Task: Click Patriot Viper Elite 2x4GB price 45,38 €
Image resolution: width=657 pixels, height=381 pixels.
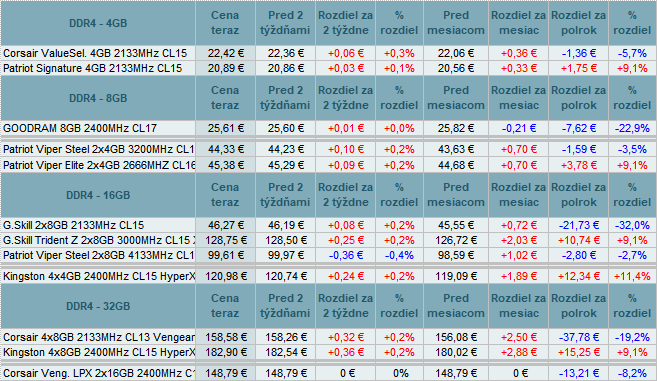Action: [225, 165]
